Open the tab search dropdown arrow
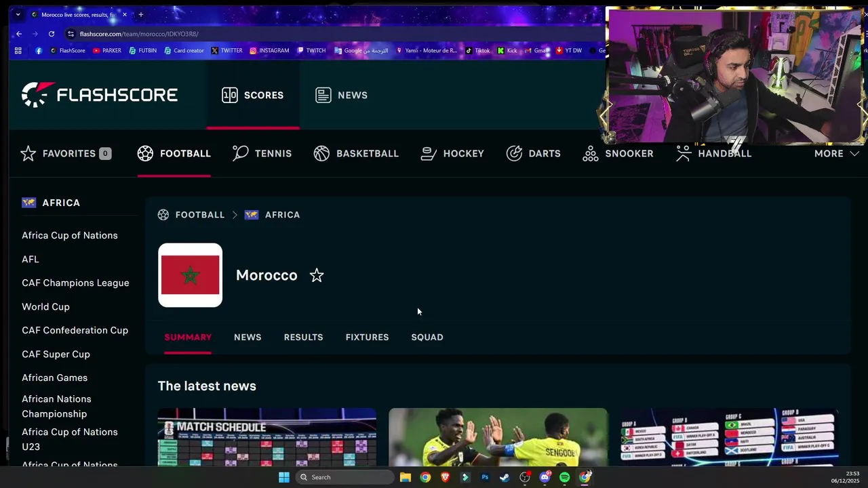868x488 pixels. pyautogui.click(x=18, y=14)
